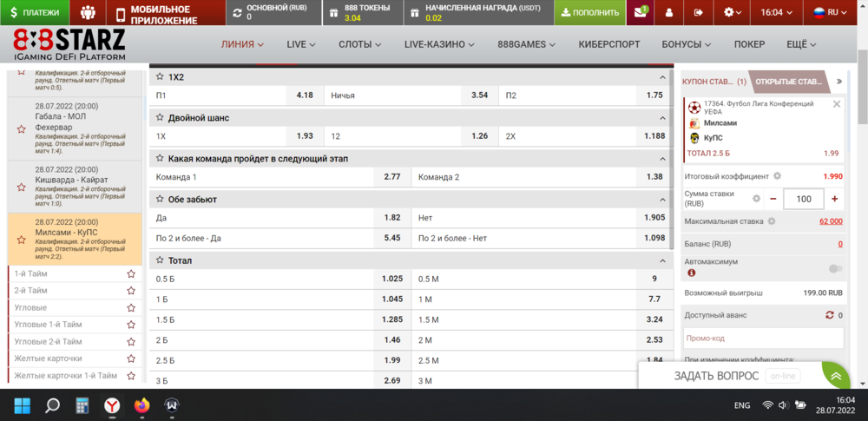This screenshot has width=868, height=421.
Task: Click gear next to Максимальная ставка
Action: coord(771,221)
